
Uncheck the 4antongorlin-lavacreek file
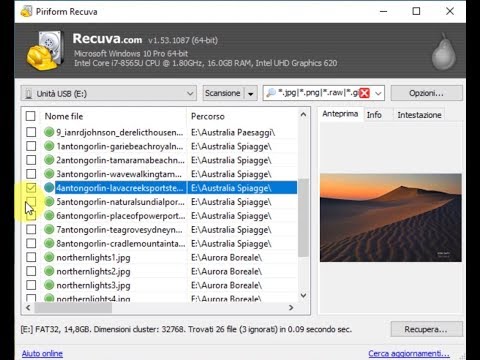31,188
